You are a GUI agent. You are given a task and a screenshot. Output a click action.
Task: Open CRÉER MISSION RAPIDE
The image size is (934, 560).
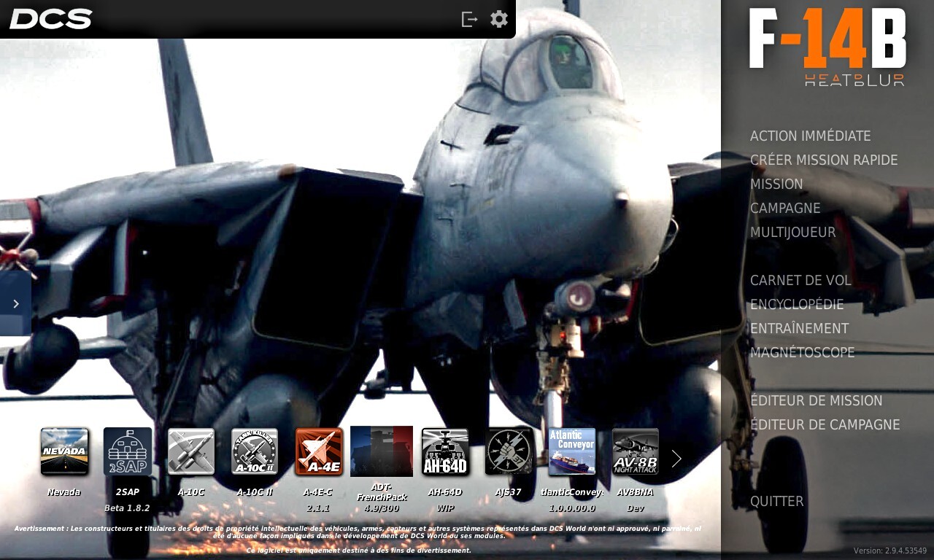pyautogui.click(x=824, y=160)
